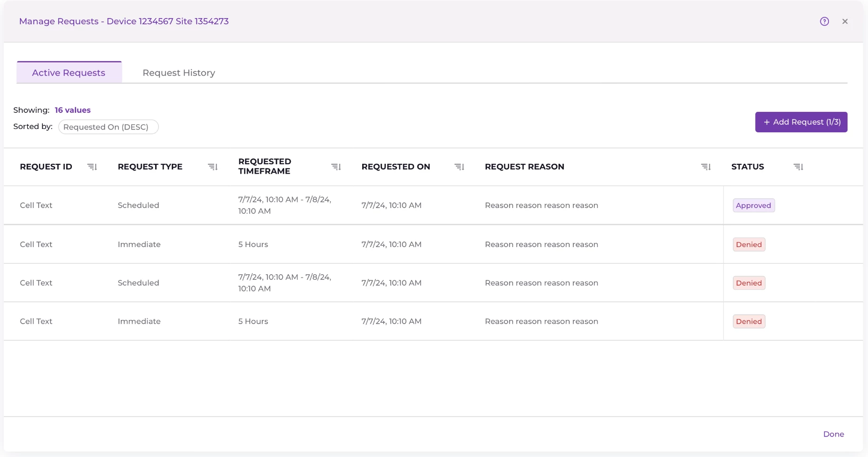Click the Request Reason column header
This screenshot has width=868, height=457.
[524, 167]
